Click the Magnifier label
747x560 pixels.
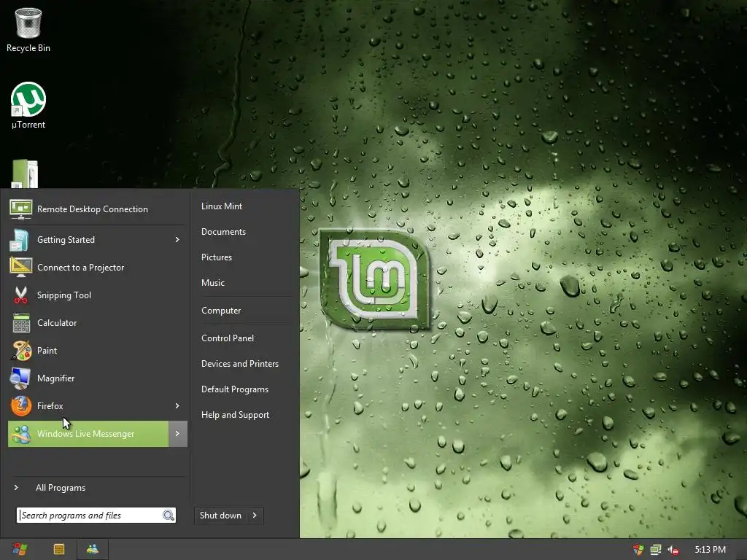(x=55, y=378)
